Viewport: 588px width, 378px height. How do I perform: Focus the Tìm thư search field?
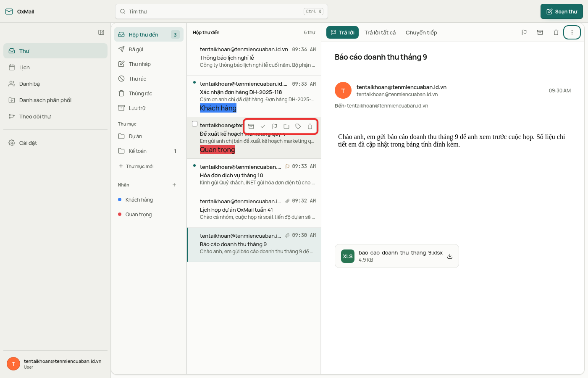tap(221, 11)
